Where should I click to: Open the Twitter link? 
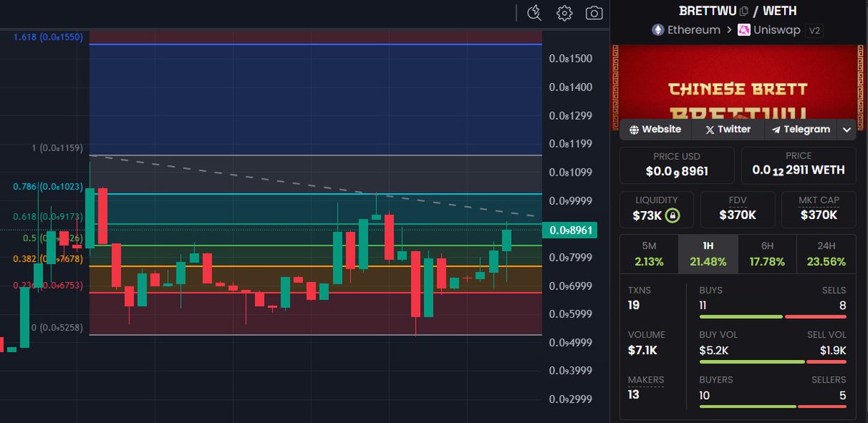[728, 129]
